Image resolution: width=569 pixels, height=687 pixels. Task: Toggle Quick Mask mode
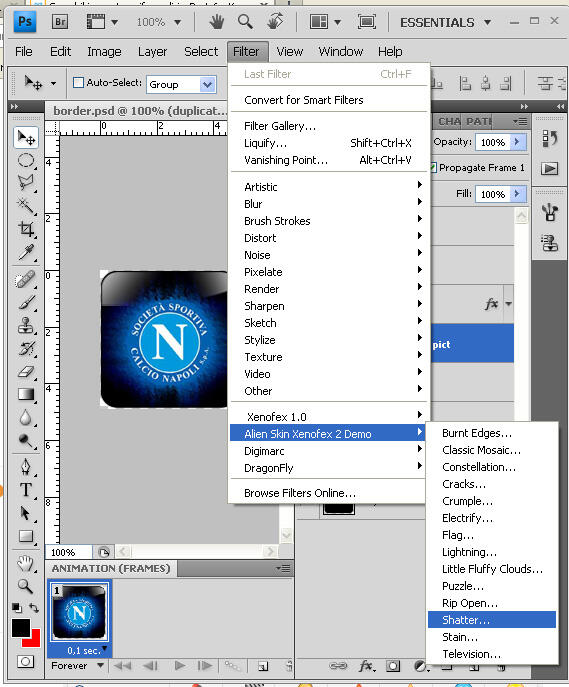click(25, 661)
